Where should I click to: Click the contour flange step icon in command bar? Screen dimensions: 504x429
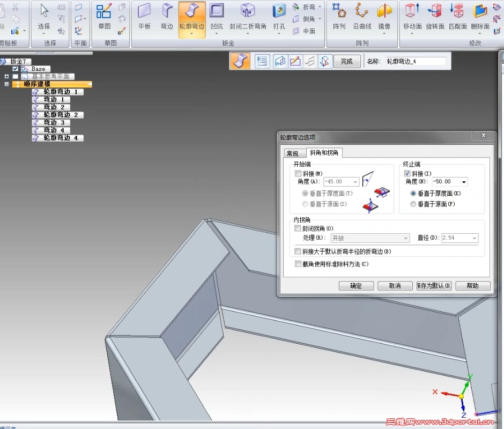coord(240,61)
